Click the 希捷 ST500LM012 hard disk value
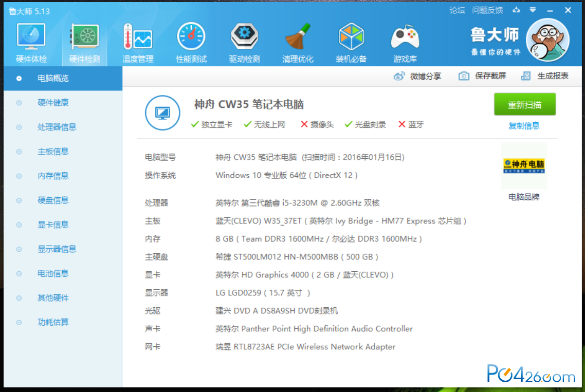 coord(297,257)
